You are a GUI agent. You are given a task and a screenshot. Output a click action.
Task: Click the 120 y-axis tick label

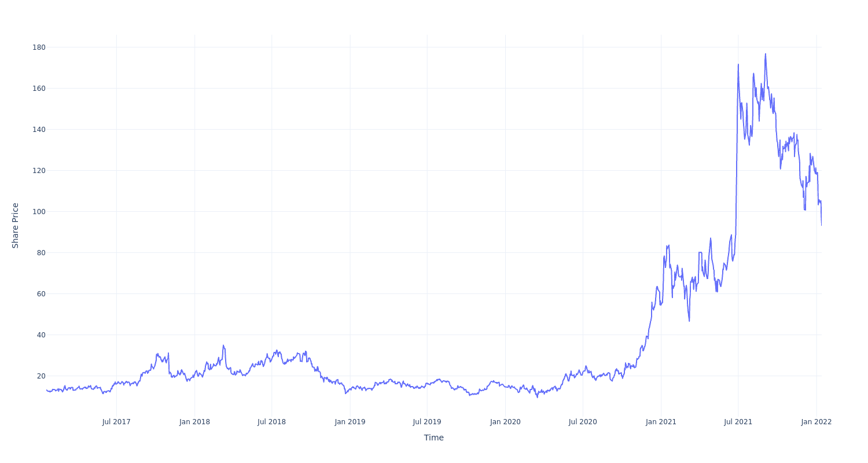coord(39,170)
